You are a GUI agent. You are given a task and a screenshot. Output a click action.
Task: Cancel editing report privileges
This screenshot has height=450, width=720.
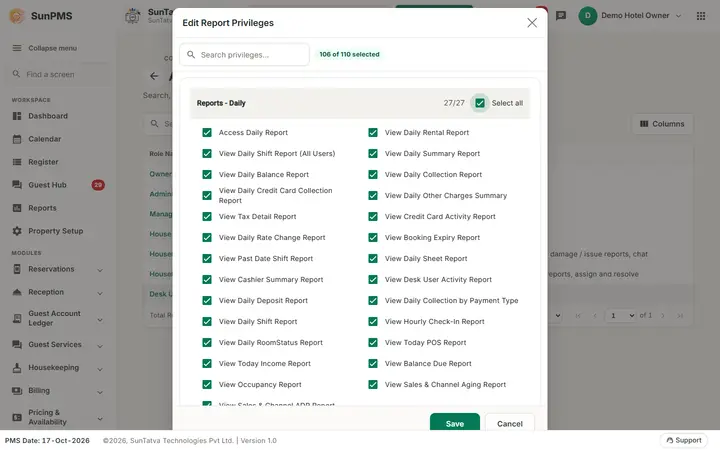coord(510,422)
